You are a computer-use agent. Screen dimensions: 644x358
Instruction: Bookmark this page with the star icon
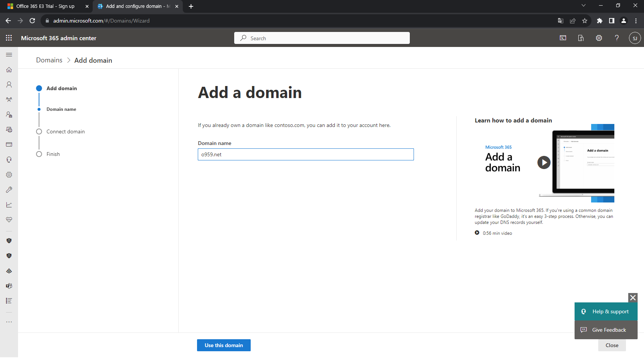click(x=585, y=21)
